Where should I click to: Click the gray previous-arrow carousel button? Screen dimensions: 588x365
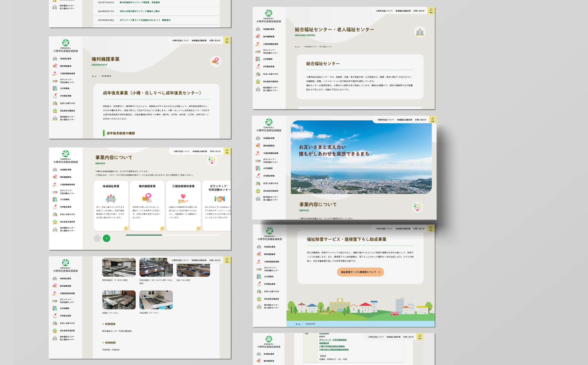point(97,238)
